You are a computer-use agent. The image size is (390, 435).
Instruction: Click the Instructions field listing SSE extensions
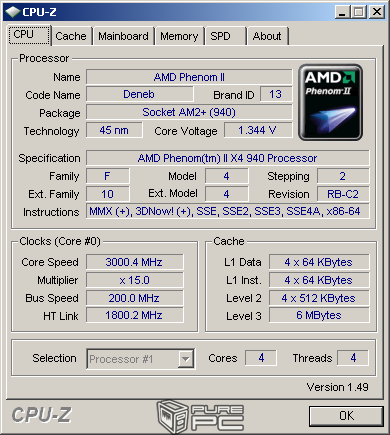click(228, 211)
